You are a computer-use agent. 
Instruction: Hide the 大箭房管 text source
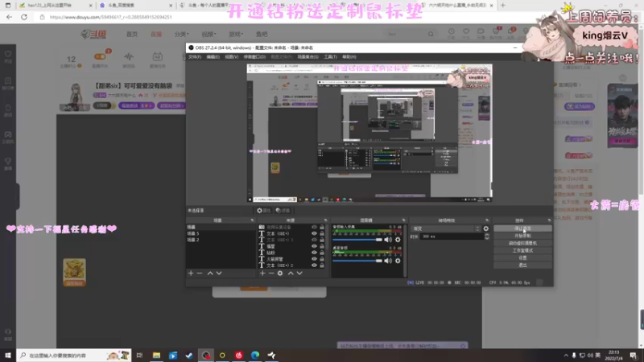click(x=314, y=259)
